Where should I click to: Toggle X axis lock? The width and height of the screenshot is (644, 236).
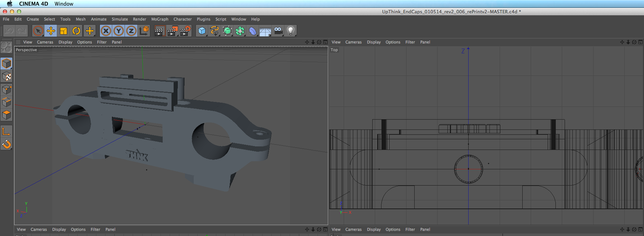(106, 31)
